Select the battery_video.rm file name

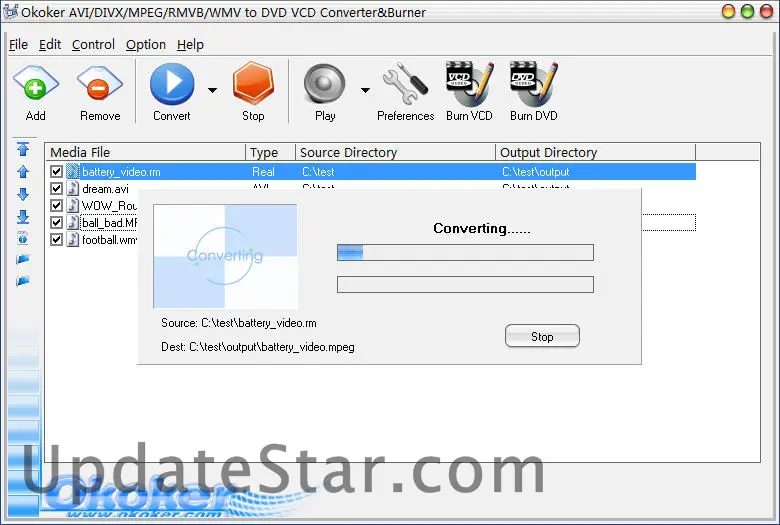point(121,172)
